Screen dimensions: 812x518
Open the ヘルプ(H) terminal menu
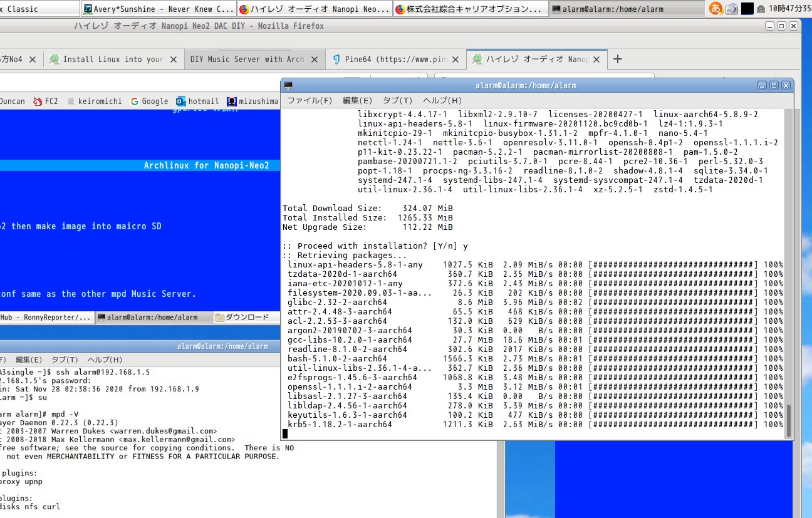click(442, 101)
